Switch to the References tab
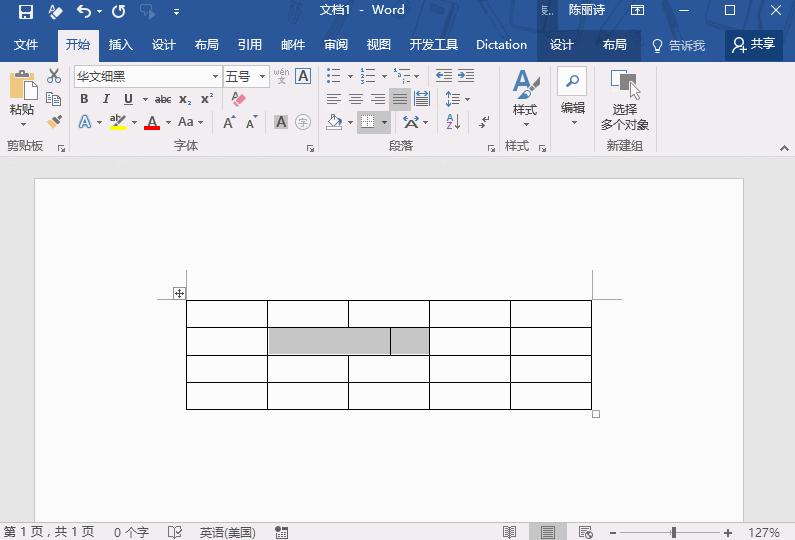The height and width of the screenshot is (540, 795). pyautogui.click(x=249, y=45)
